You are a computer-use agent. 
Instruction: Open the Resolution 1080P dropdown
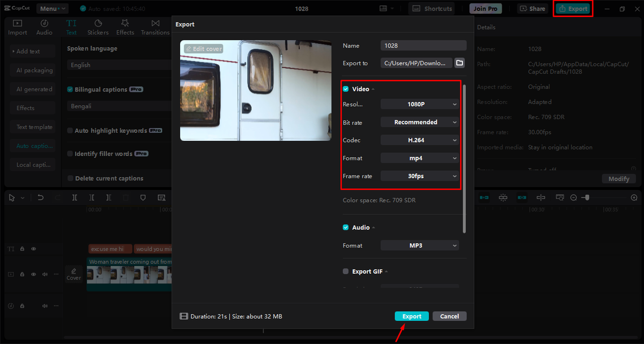coord(420,104)
